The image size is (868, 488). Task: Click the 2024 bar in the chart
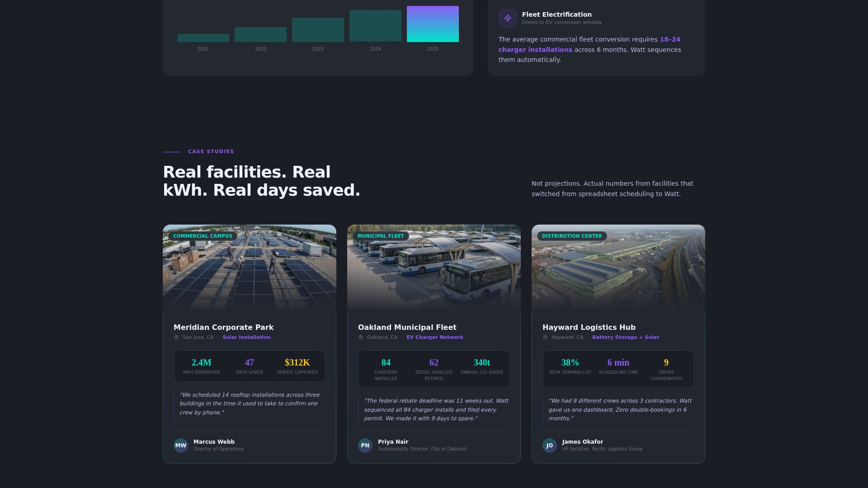(x=375, y=26)
